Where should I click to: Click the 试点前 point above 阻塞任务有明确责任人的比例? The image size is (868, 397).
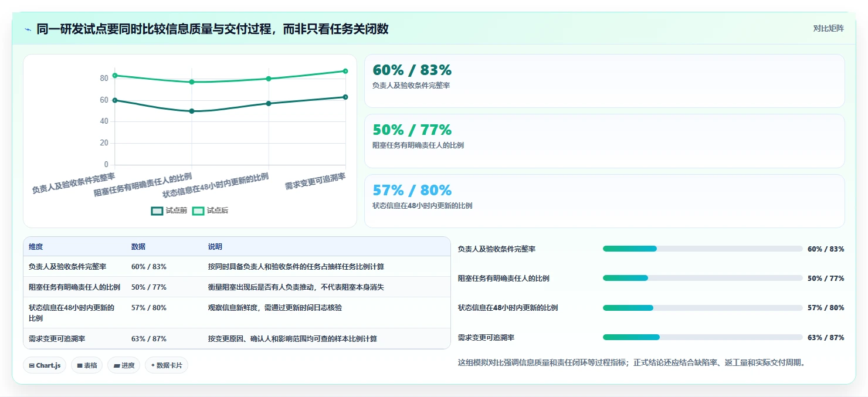point(192,111)
